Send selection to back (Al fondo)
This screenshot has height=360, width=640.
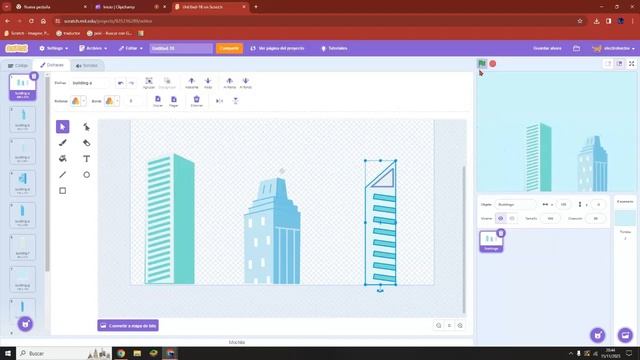(246, 83)
